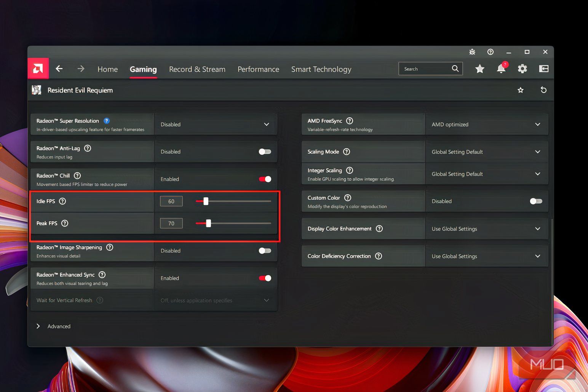Open the Integer Scaling dropdown
Image resolution: width=588 pixels, height=392 pixels.
tap(487, 174)
